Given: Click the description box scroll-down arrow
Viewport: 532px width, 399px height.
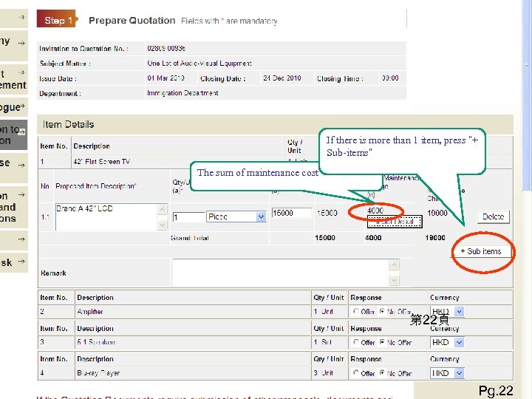Looking at the screenshot, I should 162,225.
